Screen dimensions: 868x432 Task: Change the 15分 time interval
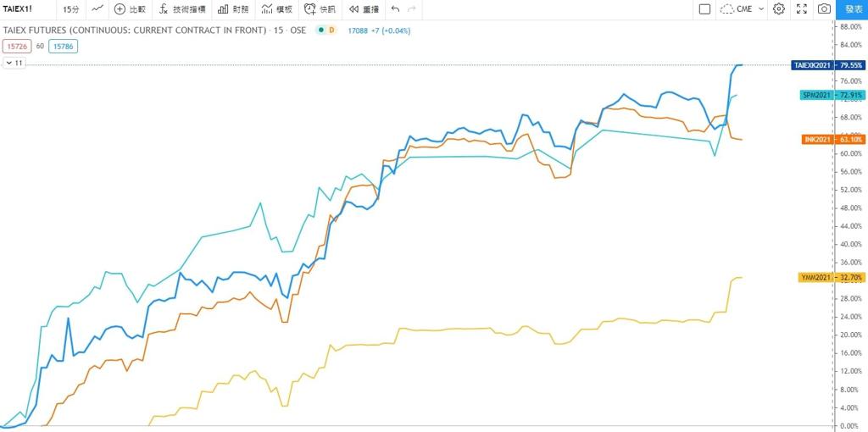(x=71, y=8)
